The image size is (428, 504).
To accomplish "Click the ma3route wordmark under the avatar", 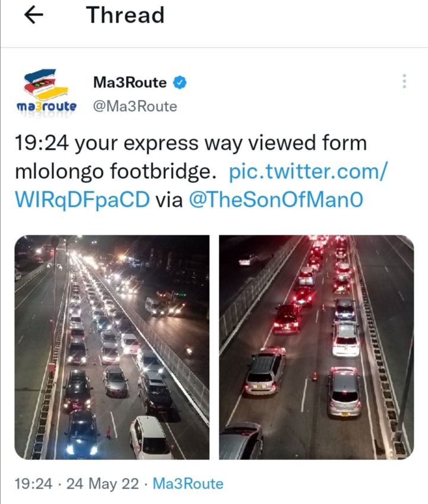I will point(46,106).
